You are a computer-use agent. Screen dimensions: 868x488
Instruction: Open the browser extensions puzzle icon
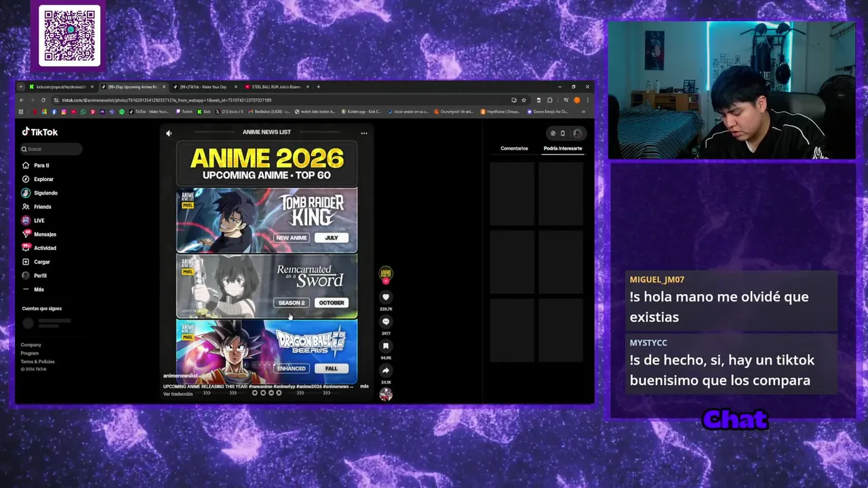tap(549, 100)
